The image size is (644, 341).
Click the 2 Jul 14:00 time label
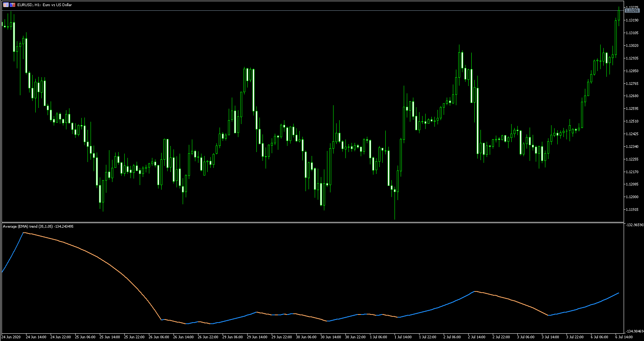477,337
